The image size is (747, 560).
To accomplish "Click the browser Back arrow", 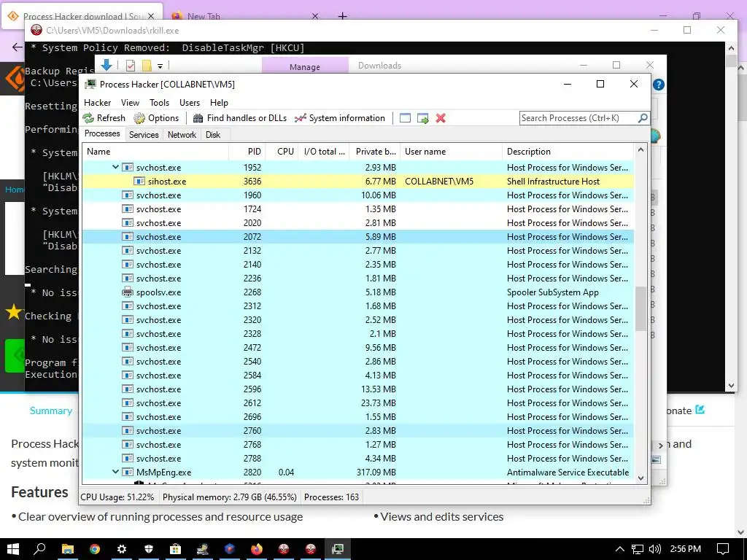I will pos(18,47).
